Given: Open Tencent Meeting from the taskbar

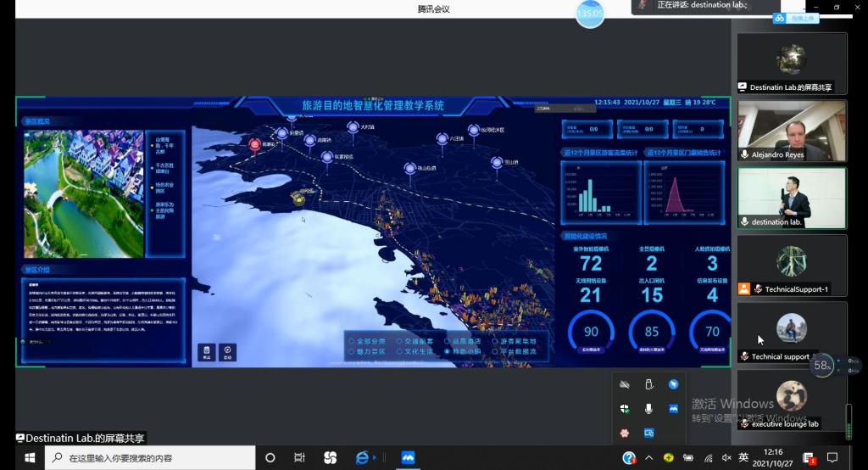Looking at the screenshot, I should 408,457.
